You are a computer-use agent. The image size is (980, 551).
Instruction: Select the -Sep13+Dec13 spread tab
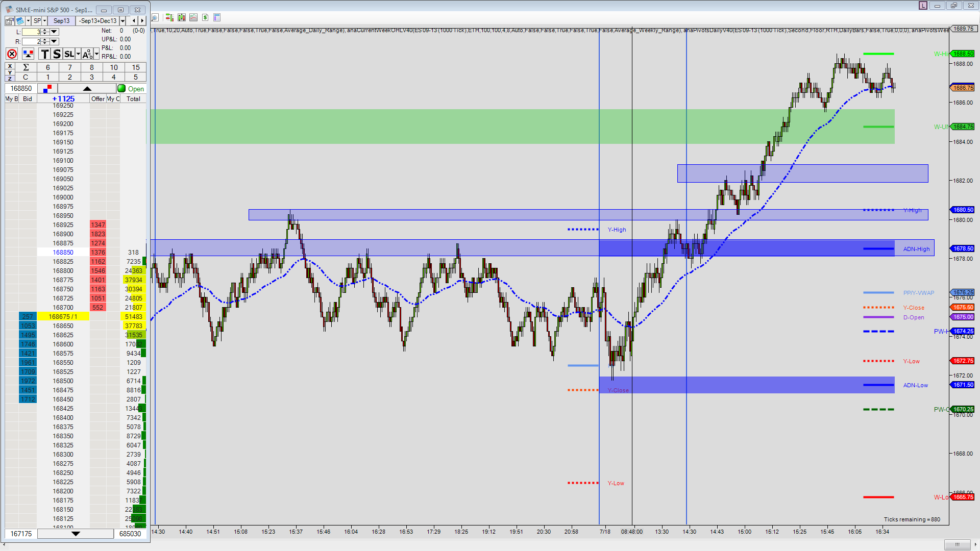tap(98, 21)
